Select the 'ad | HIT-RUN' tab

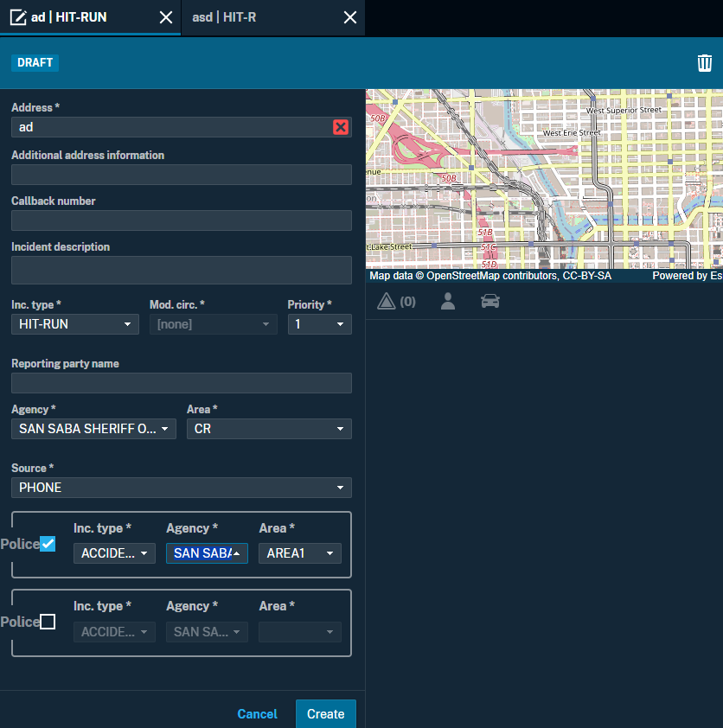(x=69, y=17)
